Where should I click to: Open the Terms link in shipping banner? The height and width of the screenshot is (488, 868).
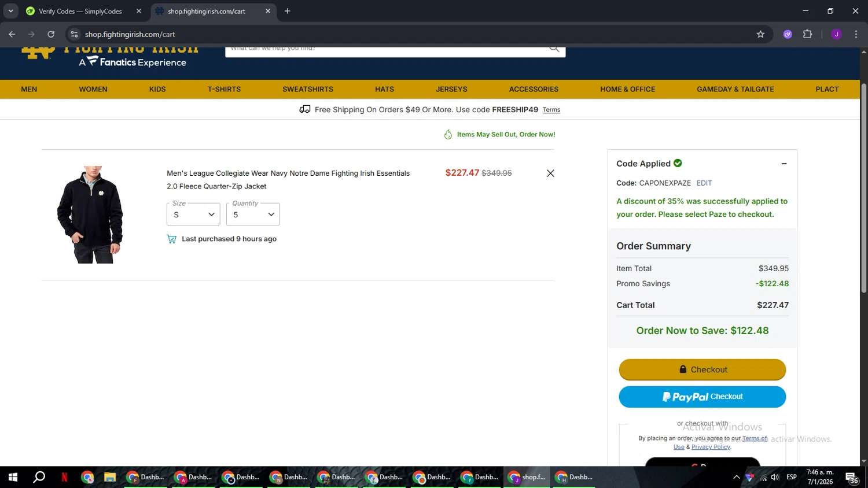[x=551, y=110]
